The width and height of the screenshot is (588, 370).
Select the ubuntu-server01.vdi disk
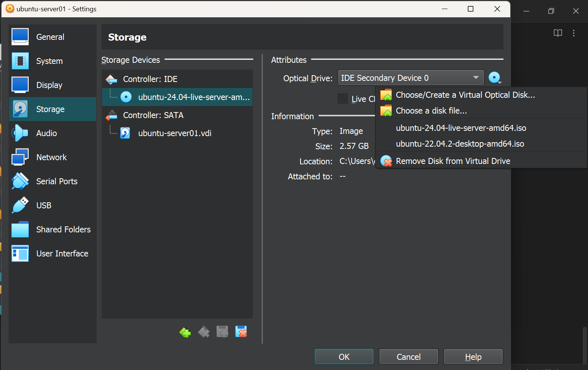tap(174, 133)
